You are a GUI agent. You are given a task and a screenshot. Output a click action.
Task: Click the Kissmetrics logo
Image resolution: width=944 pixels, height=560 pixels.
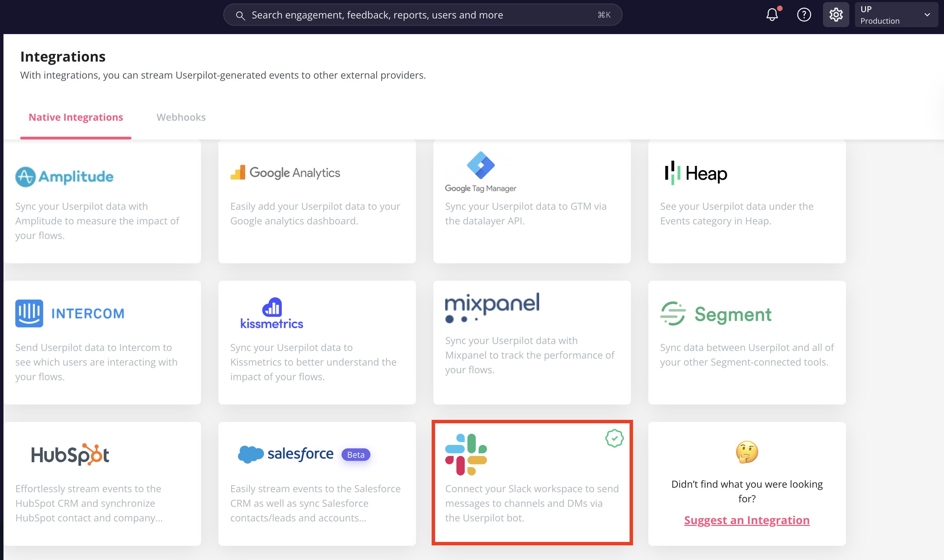(272, 313)
